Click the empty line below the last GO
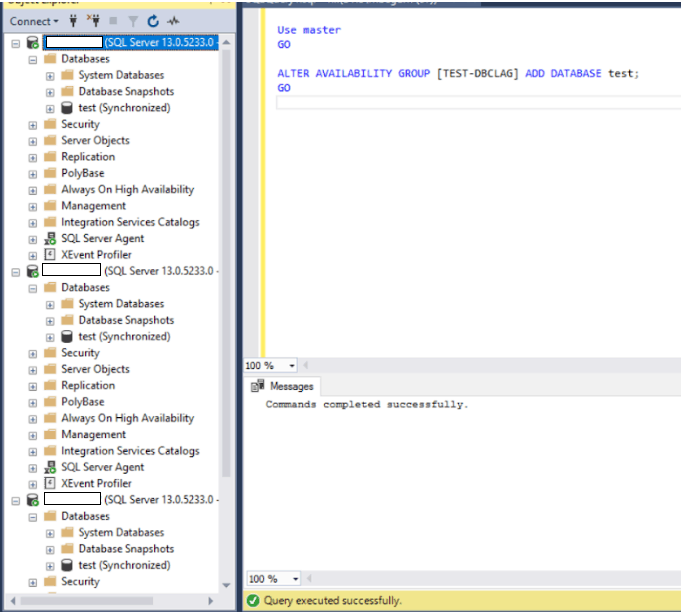 tap(478, 103)
